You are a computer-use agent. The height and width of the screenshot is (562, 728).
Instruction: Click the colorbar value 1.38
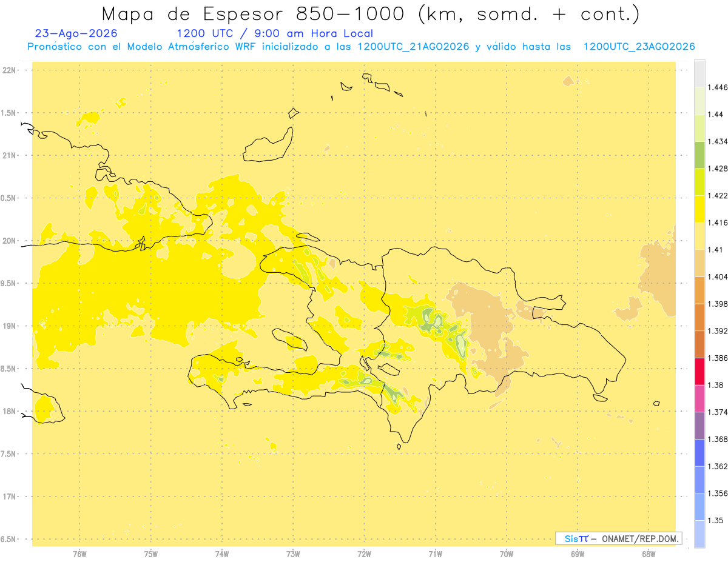coord(715,385)
